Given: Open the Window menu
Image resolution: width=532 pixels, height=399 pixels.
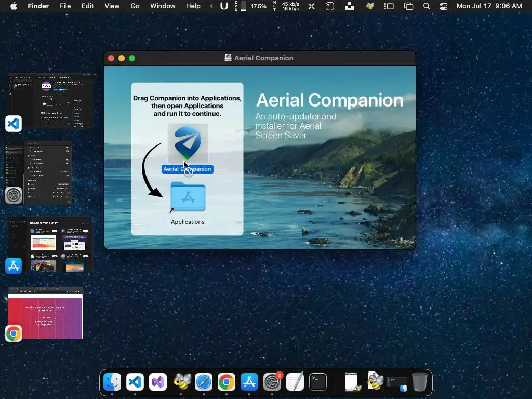Looking at the screenshot, I should point(163,6).
